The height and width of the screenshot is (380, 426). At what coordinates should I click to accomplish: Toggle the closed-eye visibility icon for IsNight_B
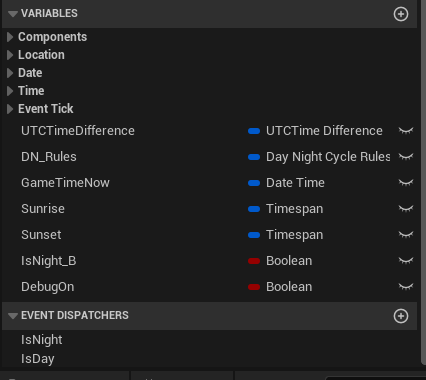coord(406,261)
